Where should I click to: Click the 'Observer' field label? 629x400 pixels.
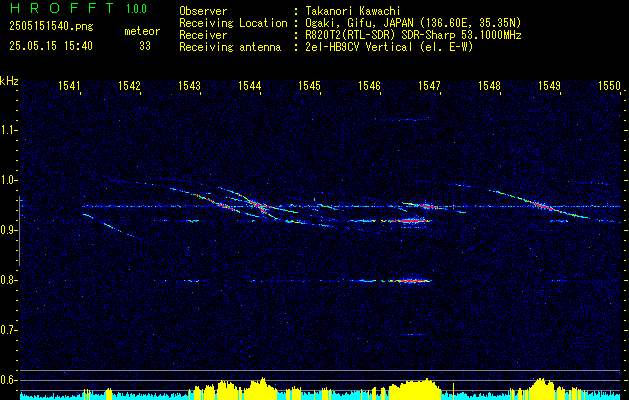203,12
